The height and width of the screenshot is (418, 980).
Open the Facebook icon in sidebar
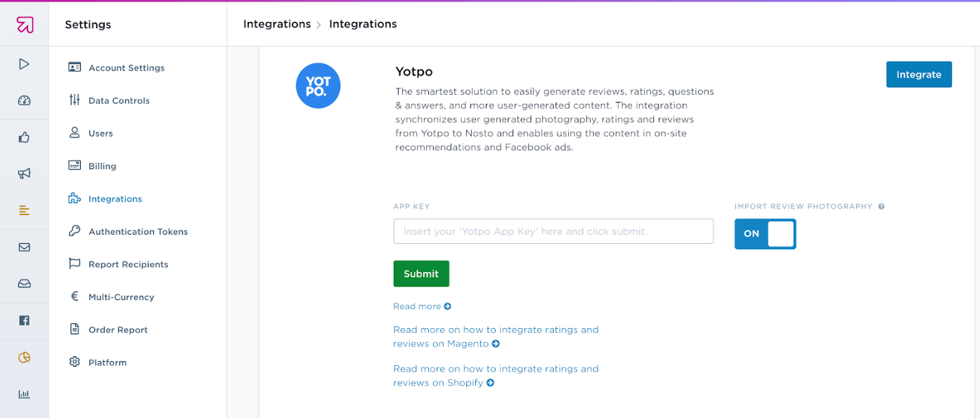[x=24, y=320]
